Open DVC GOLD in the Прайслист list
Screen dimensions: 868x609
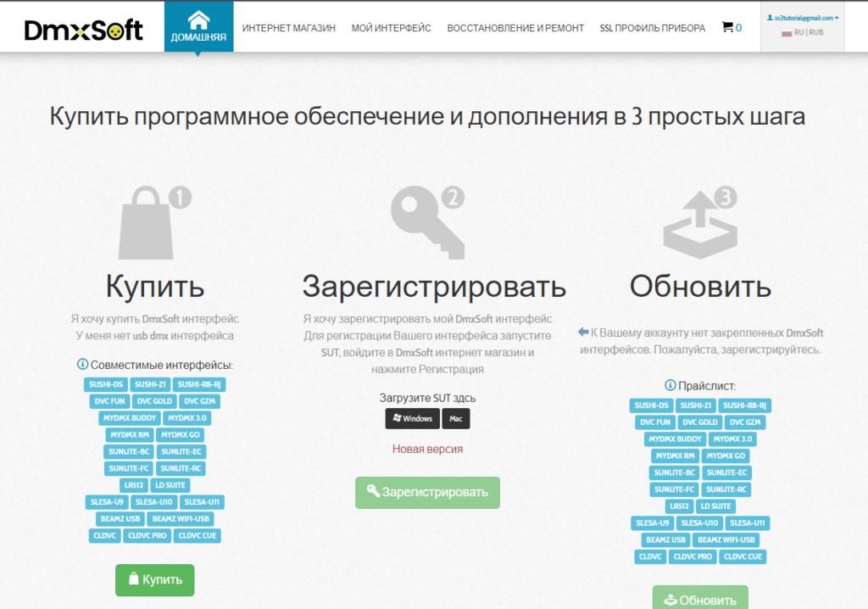click(700, 422)
